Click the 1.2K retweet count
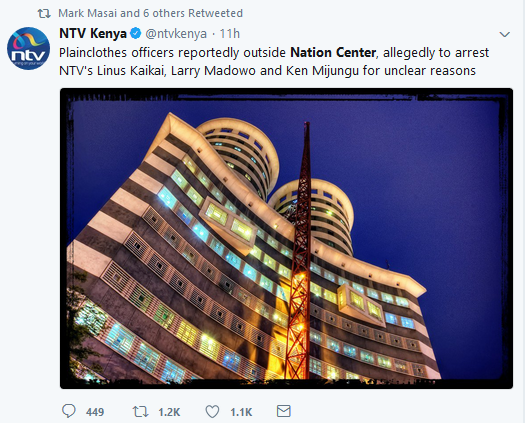525x423 pixels. [x=169, y=412]
